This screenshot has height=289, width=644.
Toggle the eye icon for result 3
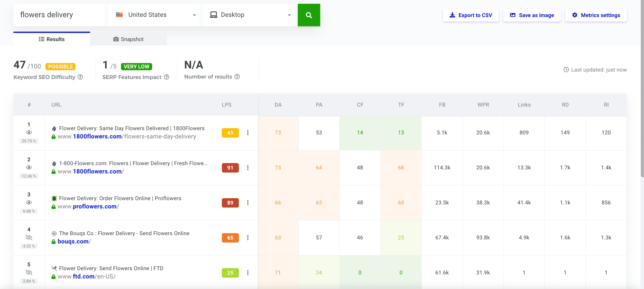click(x=29, y=202)
